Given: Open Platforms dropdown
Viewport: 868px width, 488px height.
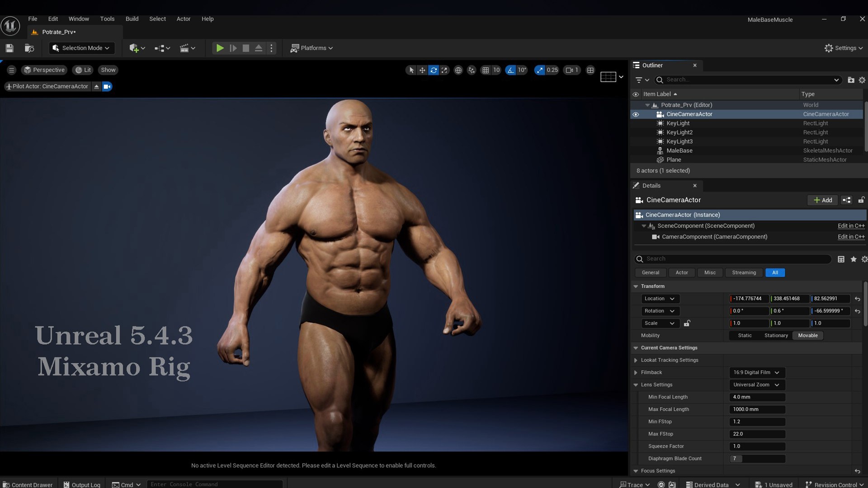Looking at the screenshot, I should pos(311,48).
